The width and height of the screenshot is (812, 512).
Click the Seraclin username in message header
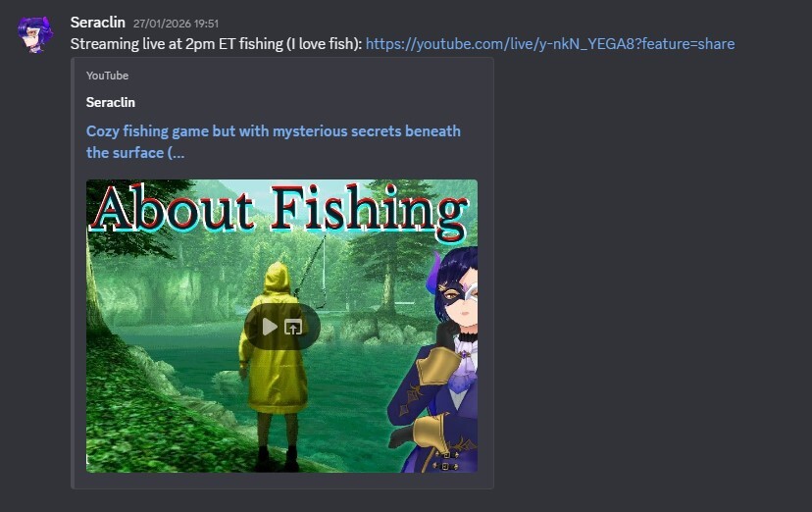tap(98, 23)
